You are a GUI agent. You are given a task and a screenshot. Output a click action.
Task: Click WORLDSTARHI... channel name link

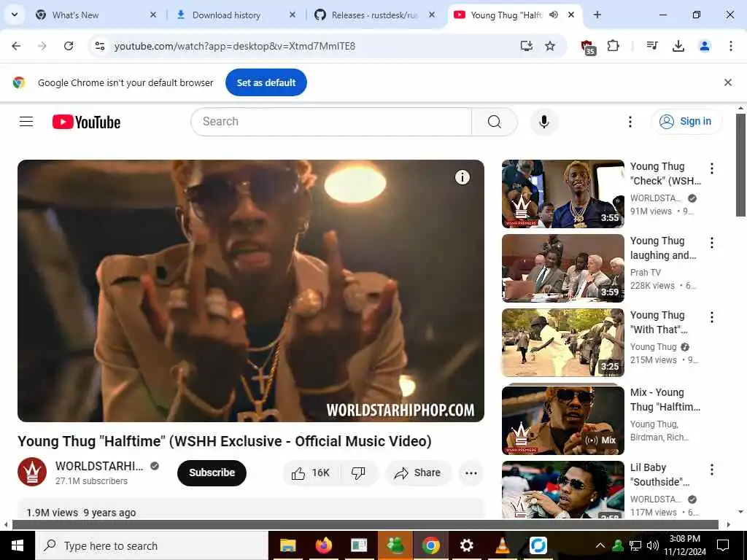(99, 466)
